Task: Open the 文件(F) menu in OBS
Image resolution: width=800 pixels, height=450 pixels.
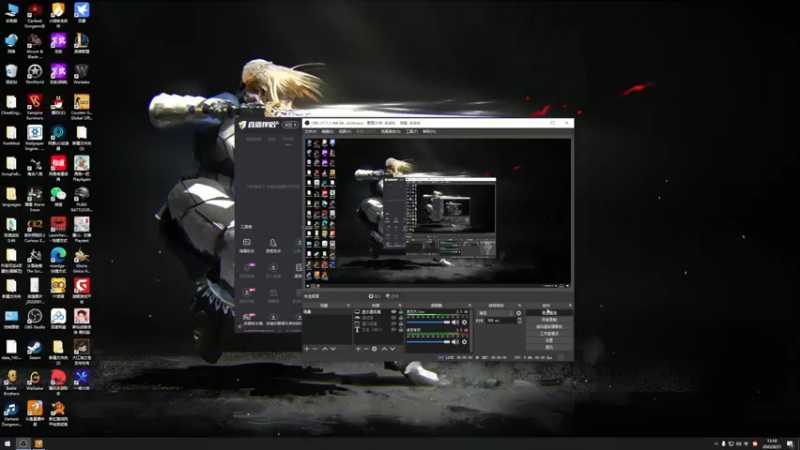Action: coord(311,132)
